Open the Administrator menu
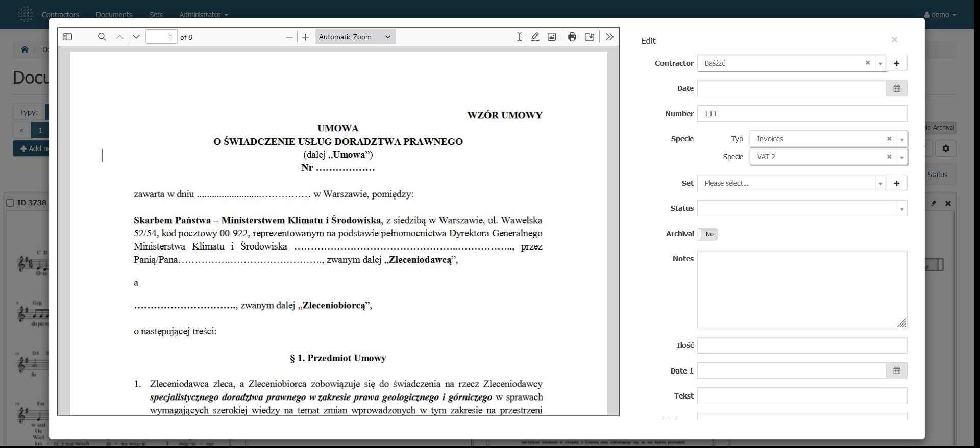This screenshot has width=980, height=448. point(204,15)
